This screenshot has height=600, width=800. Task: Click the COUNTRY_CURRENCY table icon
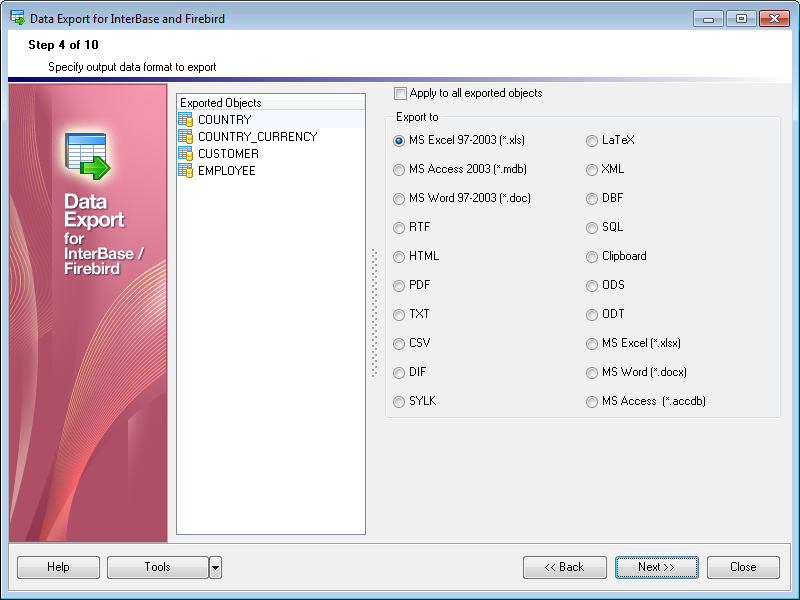coord(186,137)
